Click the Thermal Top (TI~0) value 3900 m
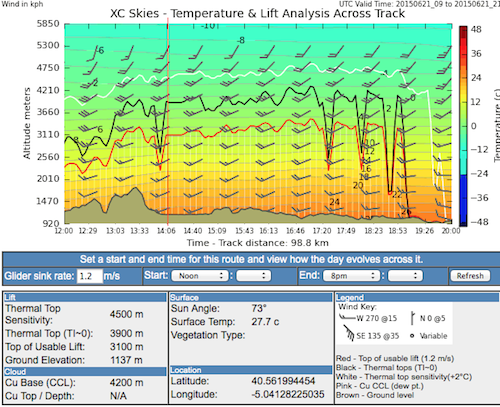The height and width of the screenshot is (407, 500). point(126,333)
